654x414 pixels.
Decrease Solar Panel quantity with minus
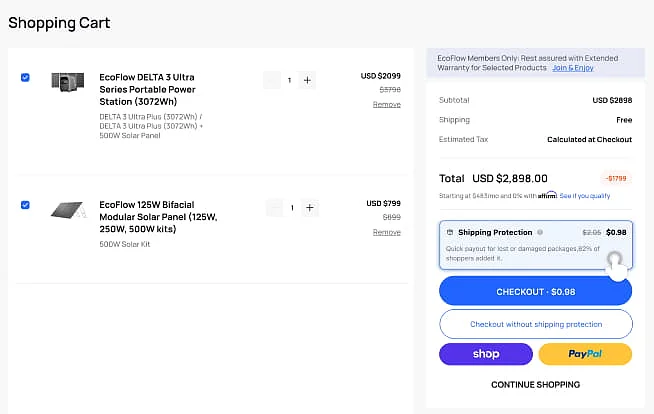click(274, 208)
